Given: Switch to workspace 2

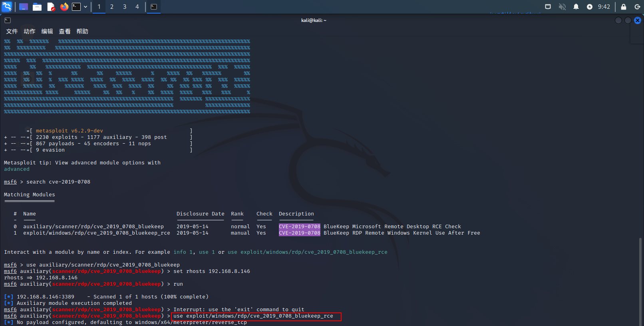Looking at the screenshot, I should click(112, 7).
